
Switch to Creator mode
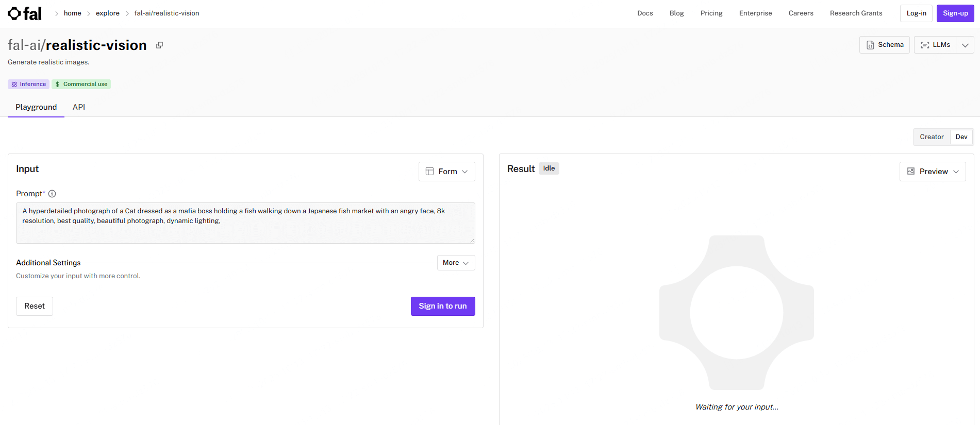click(x=932, y=137)
